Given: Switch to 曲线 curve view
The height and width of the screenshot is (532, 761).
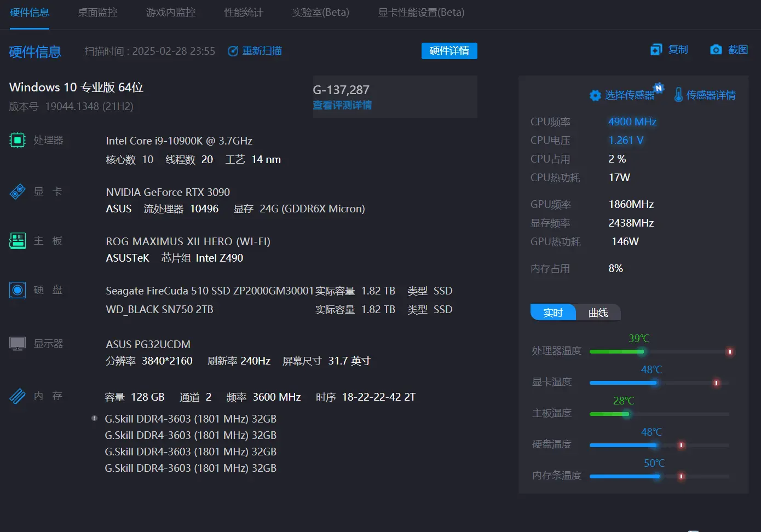Looking at the screenshot, I should click(598, 313).
